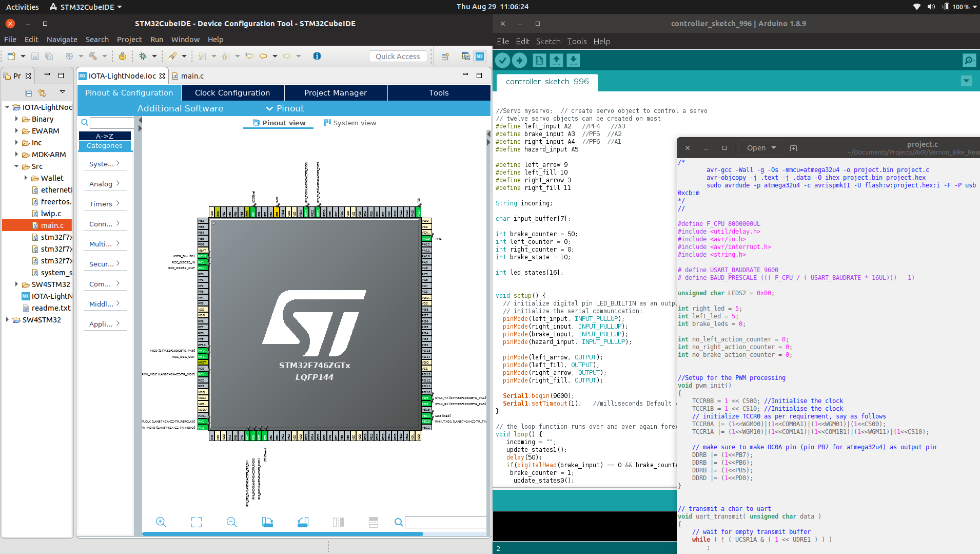Screen dimensions: 980x554
Task: Zoom in on the pinout view
Action: click(161, 522)
